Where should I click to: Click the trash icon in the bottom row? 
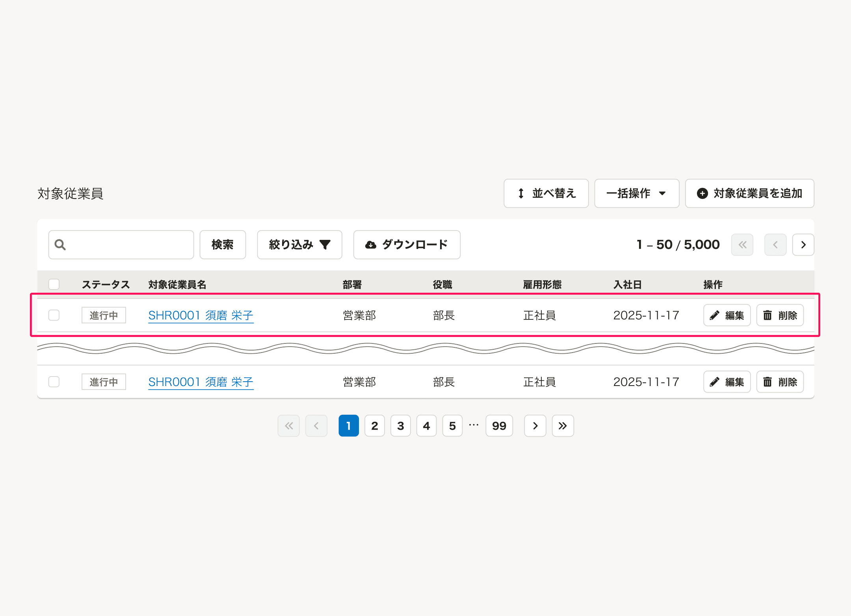pos(767,382)
